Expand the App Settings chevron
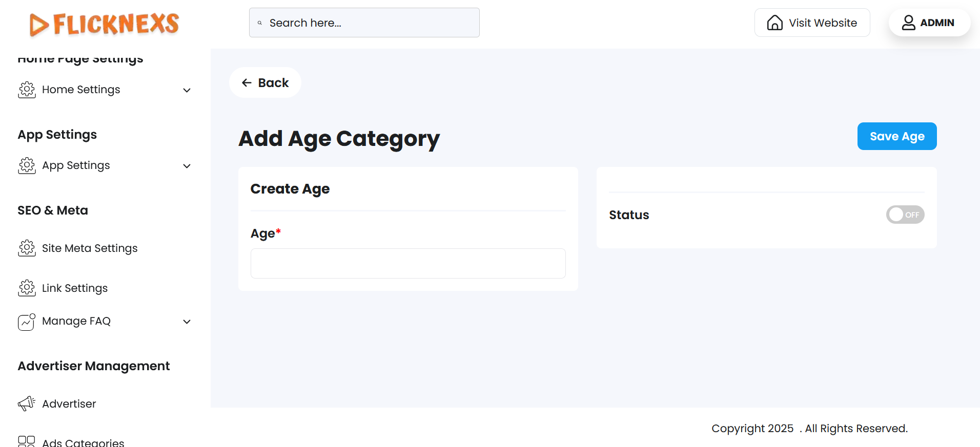980x447 pixels. click(187, 166)
